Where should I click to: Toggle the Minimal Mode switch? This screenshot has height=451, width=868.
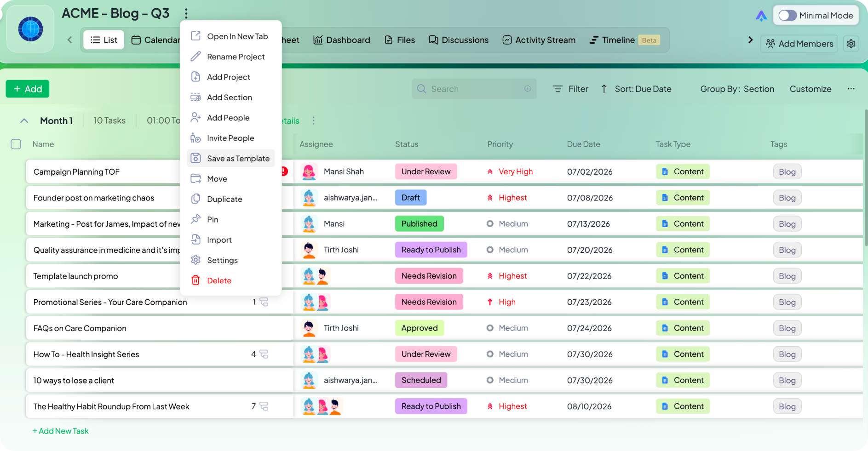787,16
